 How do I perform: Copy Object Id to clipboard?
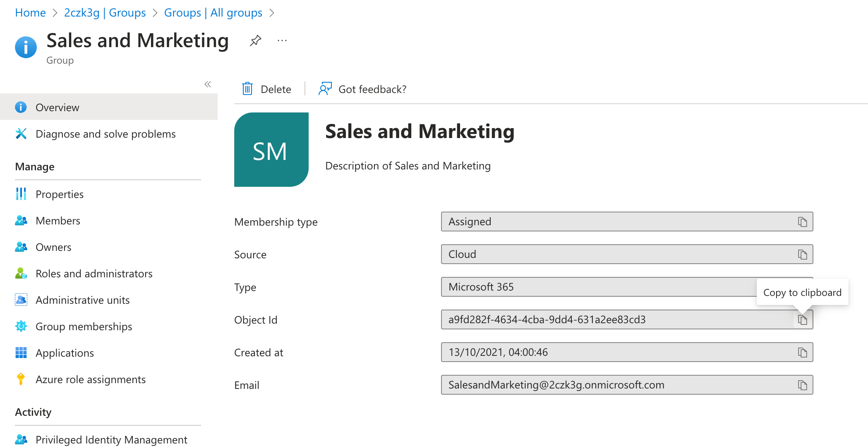click(803, 319)
